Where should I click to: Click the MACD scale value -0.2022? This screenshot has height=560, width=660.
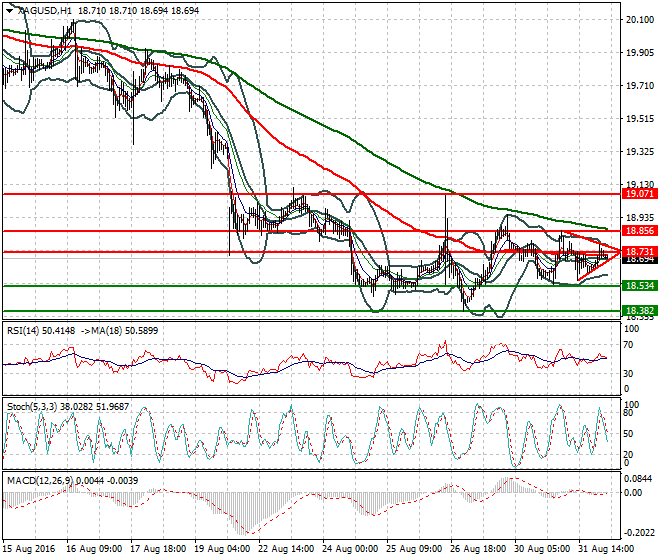(638, 533)
